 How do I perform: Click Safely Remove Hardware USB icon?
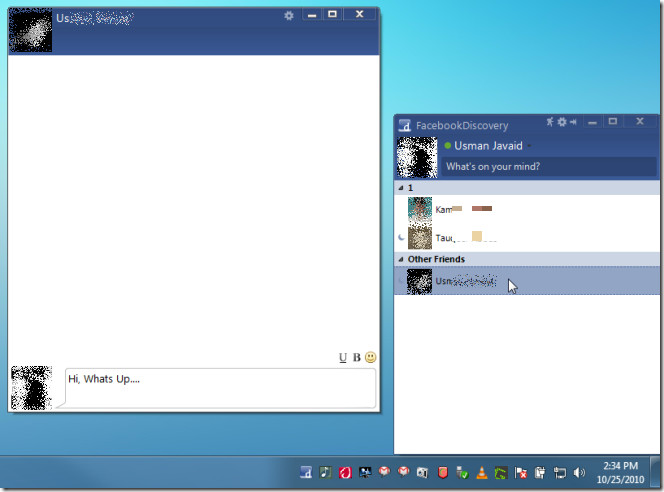pos(462,472)
